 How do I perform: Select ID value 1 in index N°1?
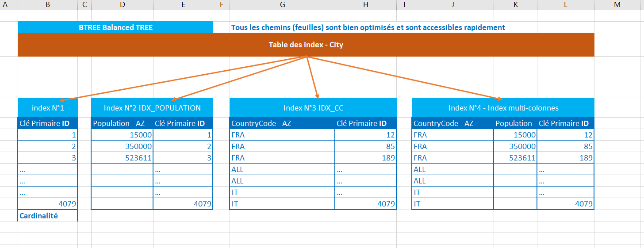(48, 135)
